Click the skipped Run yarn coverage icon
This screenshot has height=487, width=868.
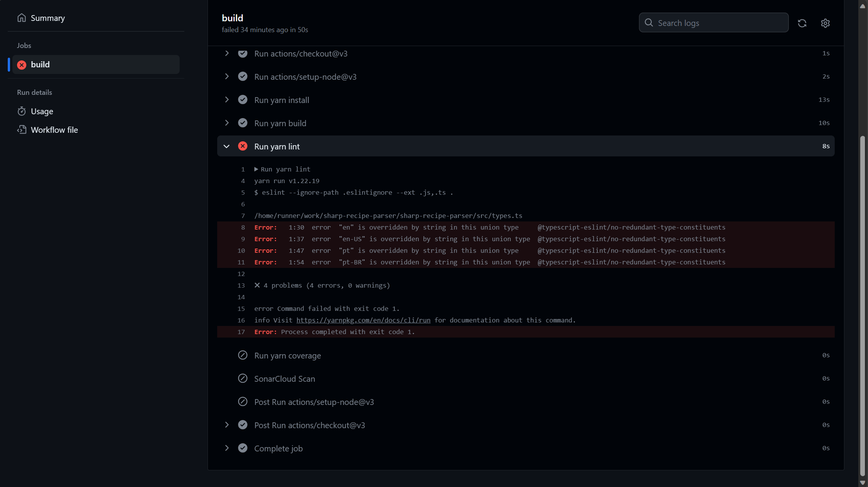coord(242,355)
